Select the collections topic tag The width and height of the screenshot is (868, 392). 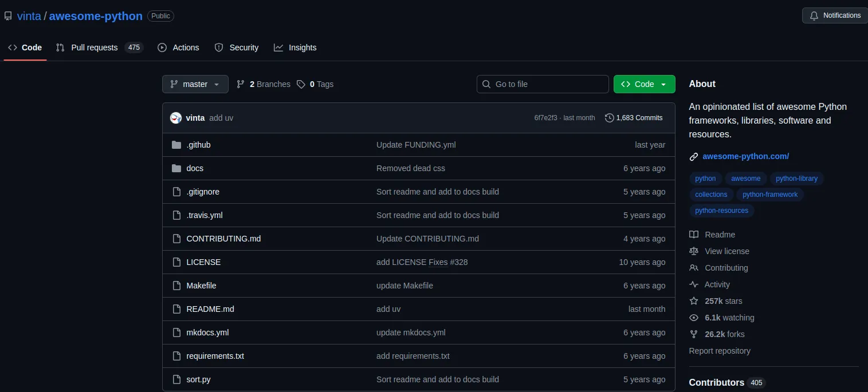[711, 195]
